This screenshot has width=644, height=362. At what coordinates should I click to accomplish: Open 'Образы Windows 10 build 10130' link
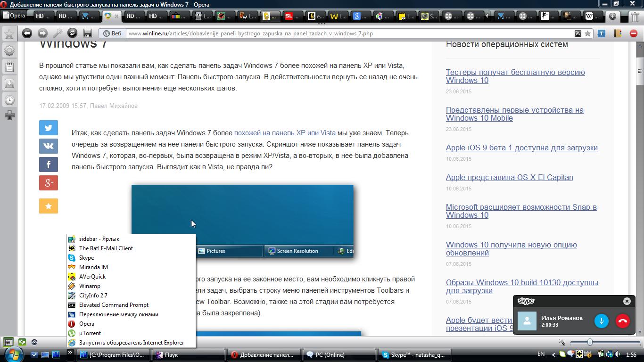[522, 287]
